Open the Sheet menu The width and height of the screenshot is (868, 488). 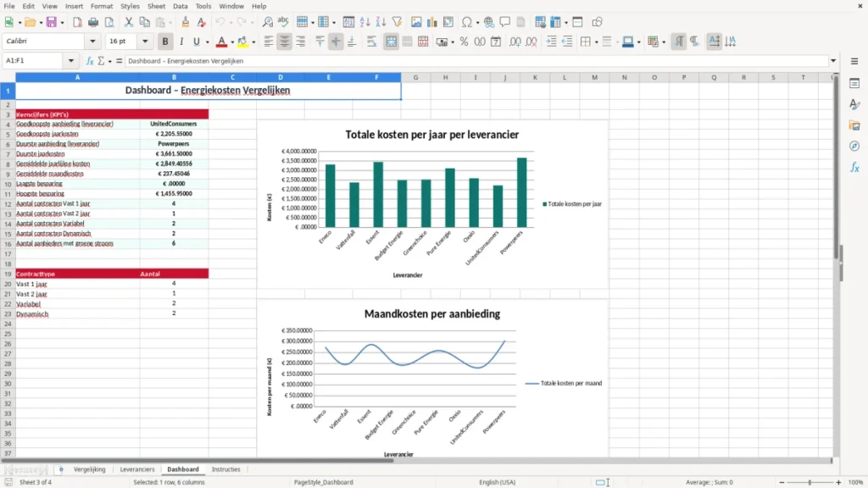tap(156, 6)
